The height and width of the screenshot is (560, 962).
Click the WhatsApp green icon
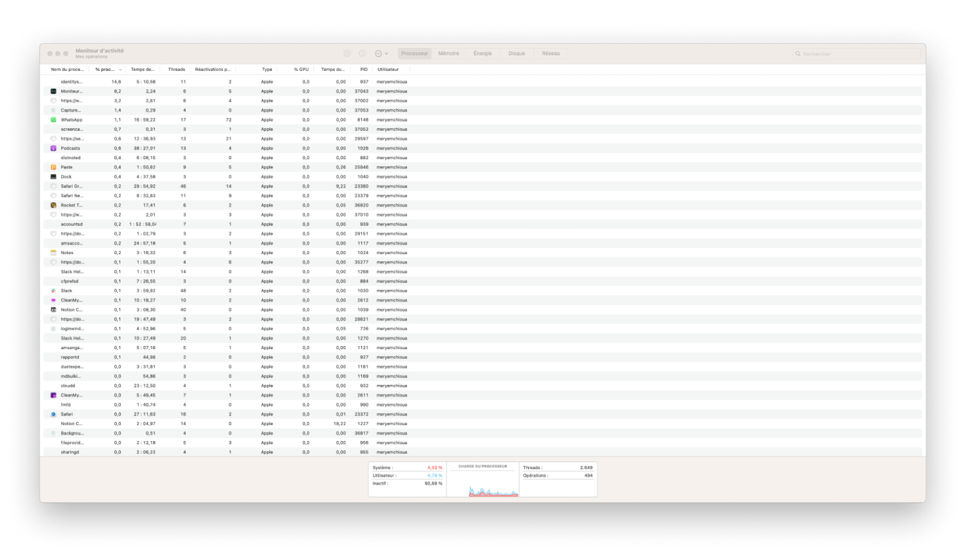pos(54,120)
